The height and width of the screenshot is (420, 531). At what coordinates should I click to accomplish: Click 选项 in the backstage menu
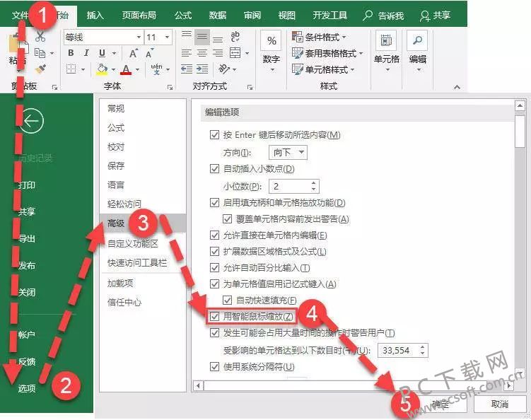point(27,388)
